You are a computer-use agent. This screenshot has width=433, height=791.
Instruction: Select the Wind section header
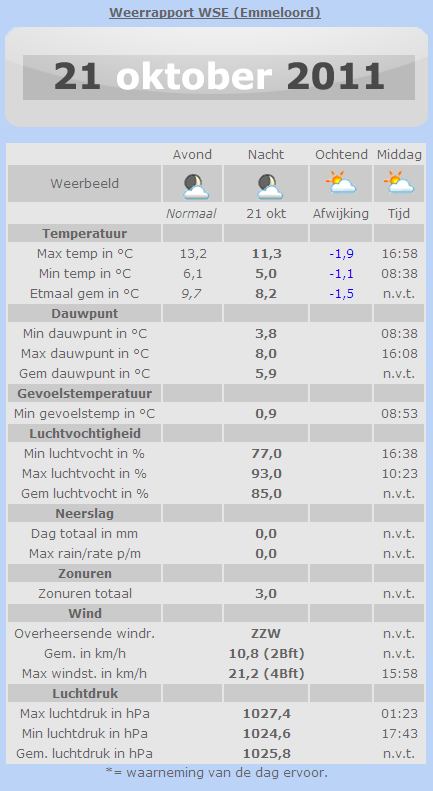(84, 613)
